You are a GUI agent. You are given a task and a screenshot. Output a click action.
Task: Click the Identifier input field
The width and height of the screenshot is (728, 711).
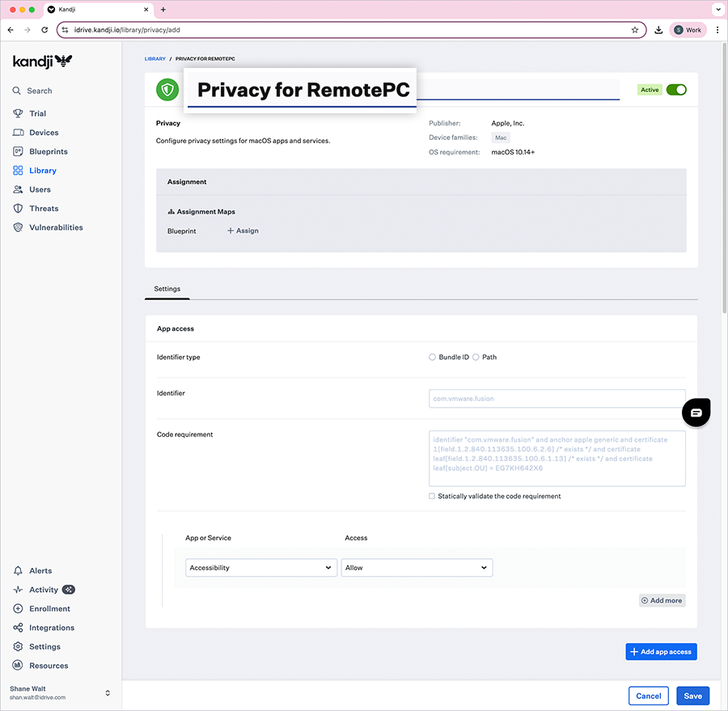[557, 398]
